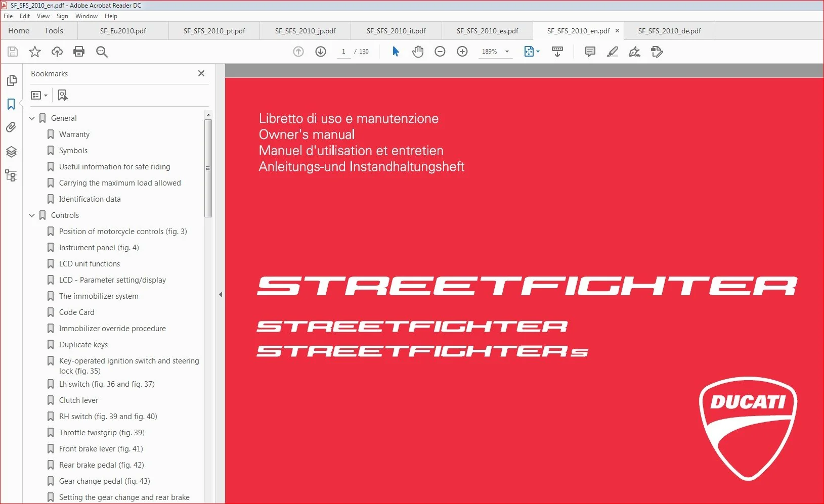Enable scrolling read mode icon
The height and width of the screenshot is (504, 824).
click(557, 52)
